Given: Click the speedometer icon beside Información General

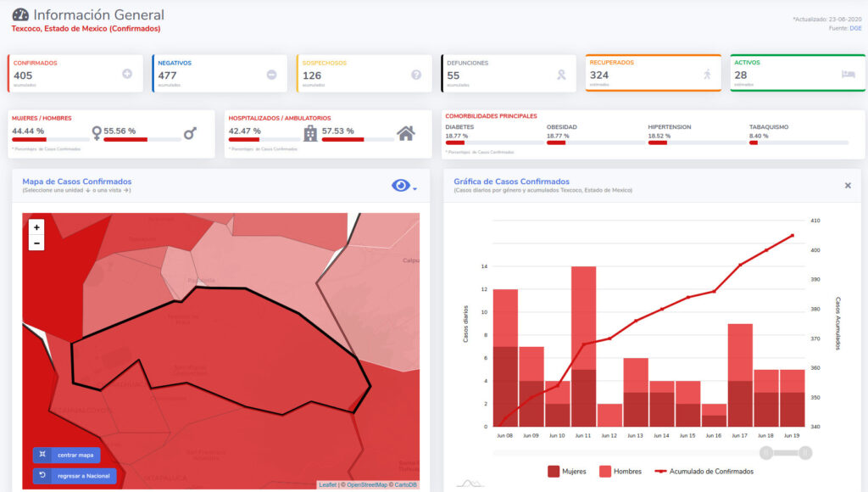Looking at the screenshot, I should tap(20, 15).
